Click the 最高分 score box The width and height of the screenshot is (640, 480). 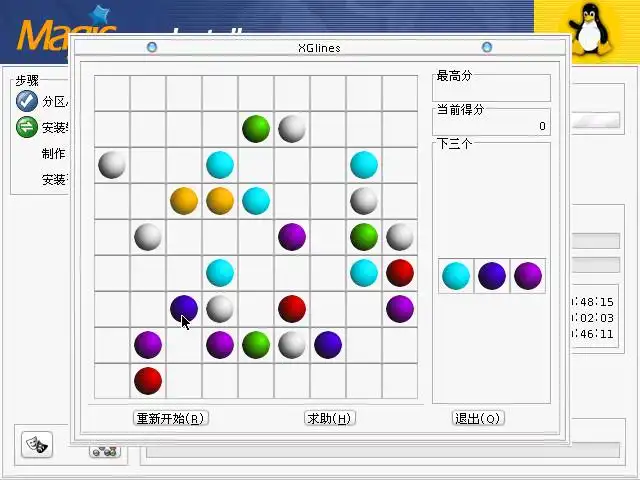click(x=491, y=88)
